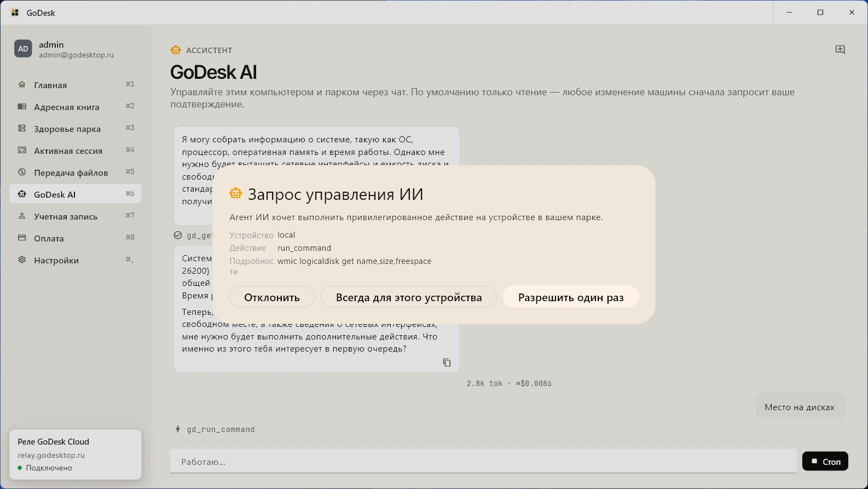
Task: Go to Здоровье парка
Action: (x=76, y=128)
